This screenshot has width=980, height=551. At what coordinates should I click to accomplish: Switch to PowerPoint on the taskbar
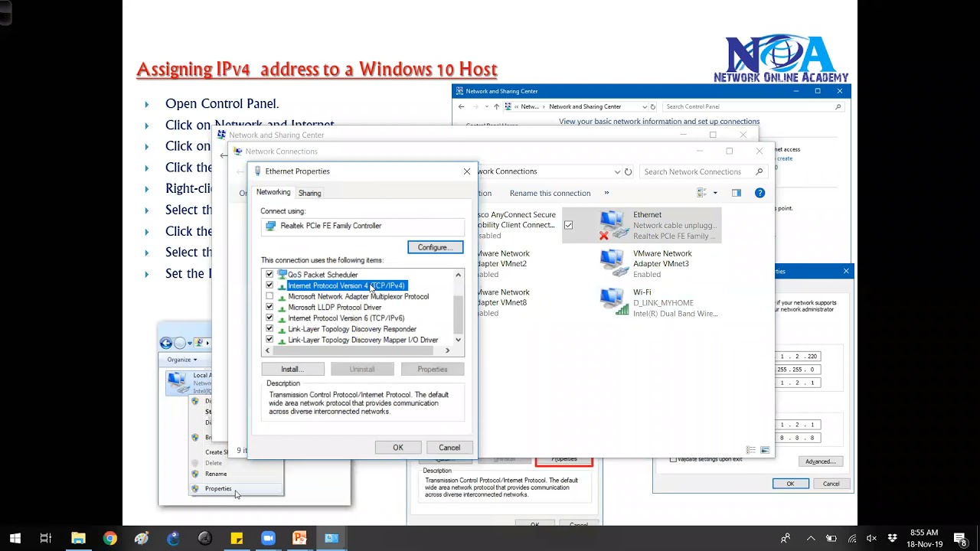299,538
